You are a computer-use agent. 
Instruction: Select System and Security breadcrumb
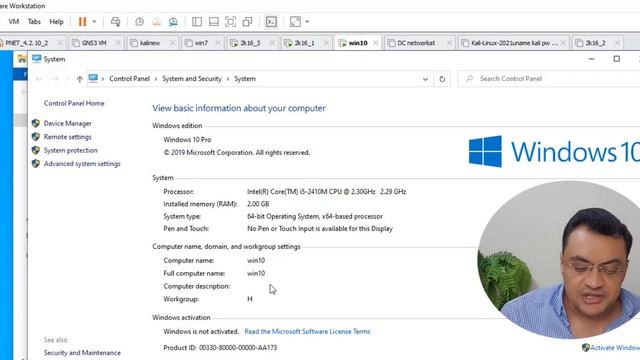point(192,79)
